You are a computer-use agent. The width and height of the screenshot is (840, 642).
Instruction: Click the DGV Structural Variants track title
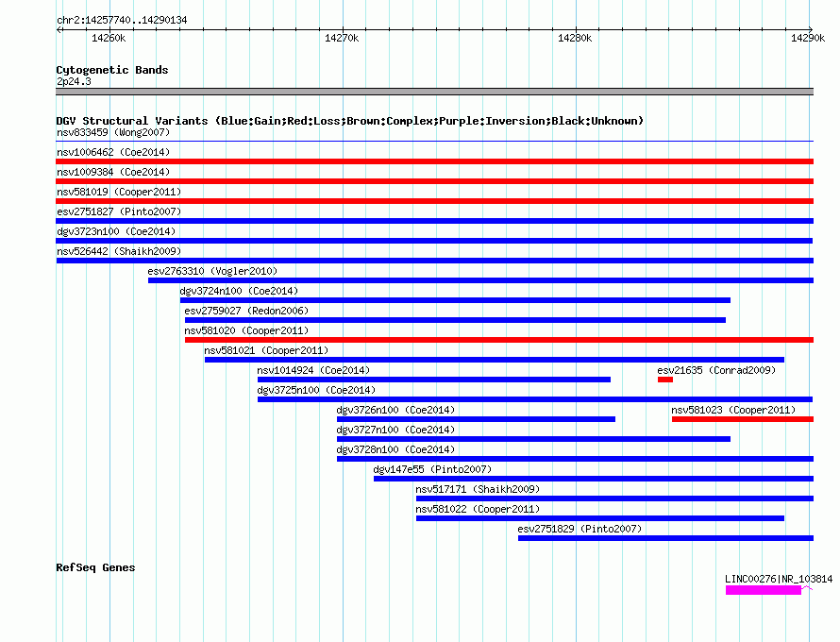pos(350,121)
